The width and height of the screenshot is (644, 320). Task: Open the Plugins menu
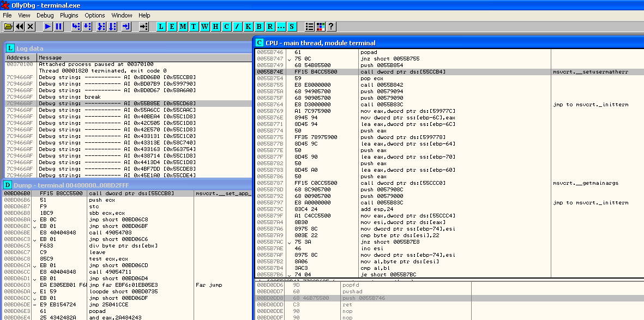[69, 15]
